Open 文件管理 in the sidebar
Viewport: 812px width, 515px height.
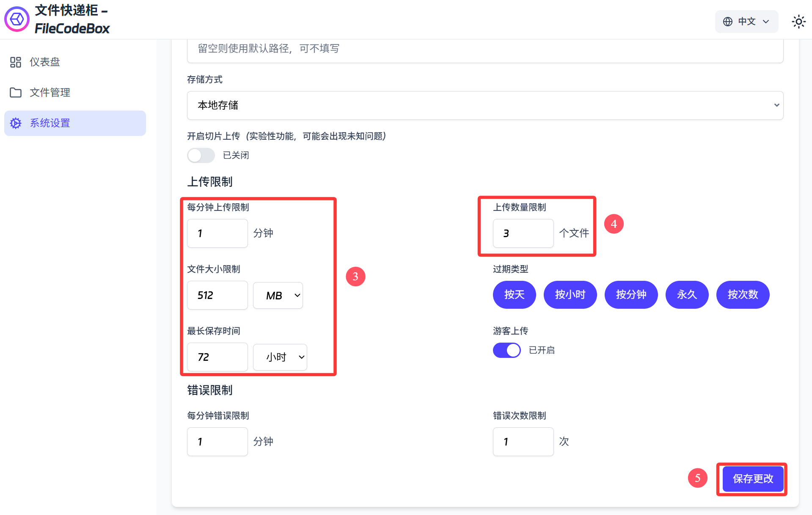[x=50, y=93]
